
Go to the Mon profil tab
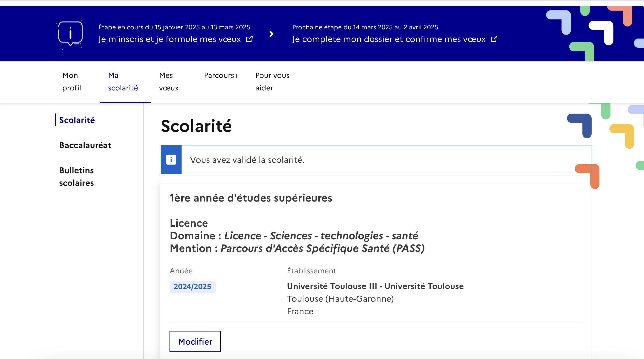coord(72,81)
